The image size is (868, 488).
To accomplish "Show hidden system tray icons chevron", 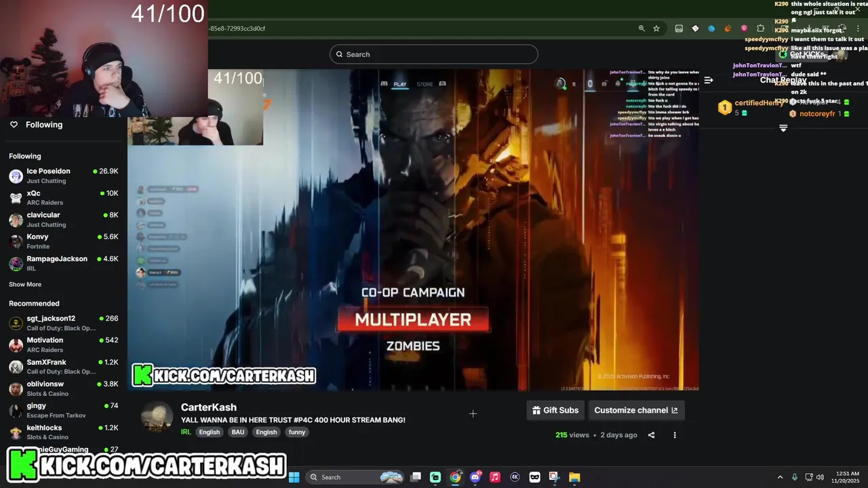I will (x=780, y=477).
